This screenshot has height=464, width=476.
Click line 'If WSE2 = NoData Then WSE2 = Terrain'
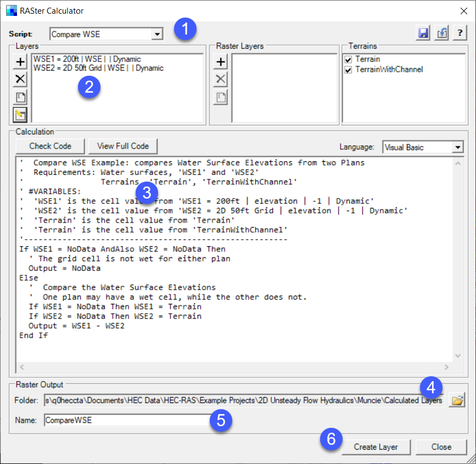point(115,316)
